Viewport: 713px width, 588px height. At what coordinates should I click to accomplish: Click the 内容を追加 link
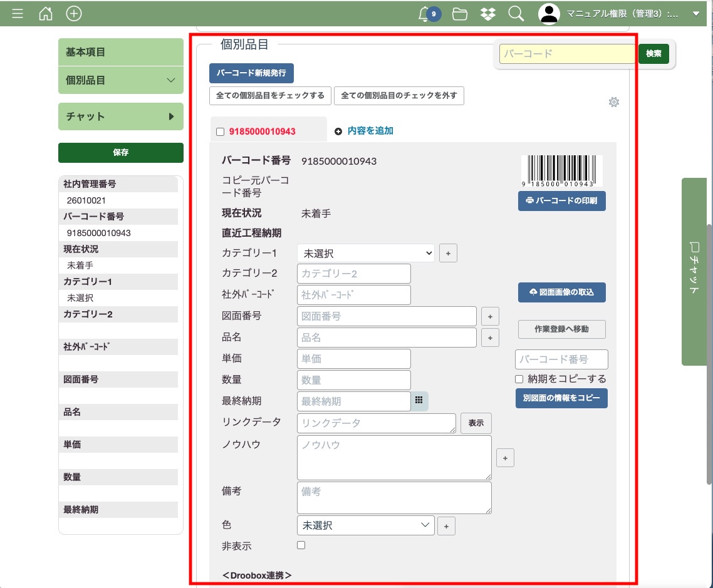click(370, 131)
